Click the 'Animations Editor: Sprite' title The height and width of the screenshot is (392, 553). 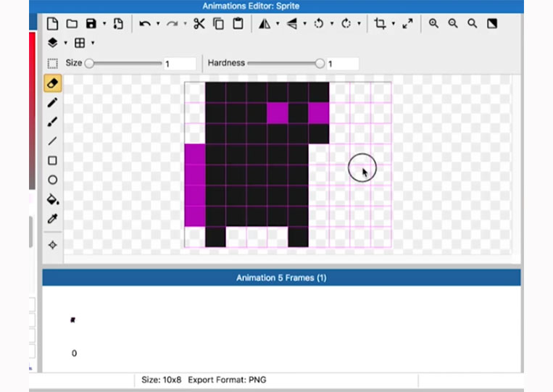click(251, 6)
